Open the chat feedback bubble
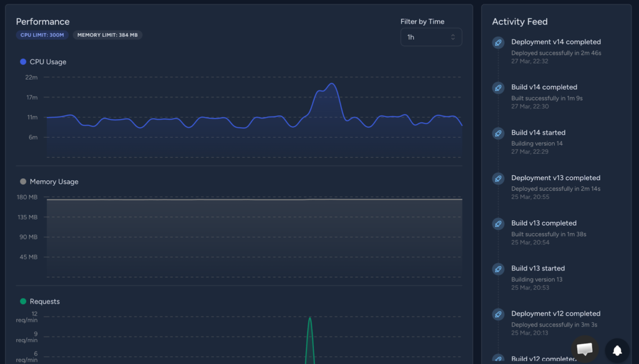Screen dimensions: 639x364 pos(585,348)
